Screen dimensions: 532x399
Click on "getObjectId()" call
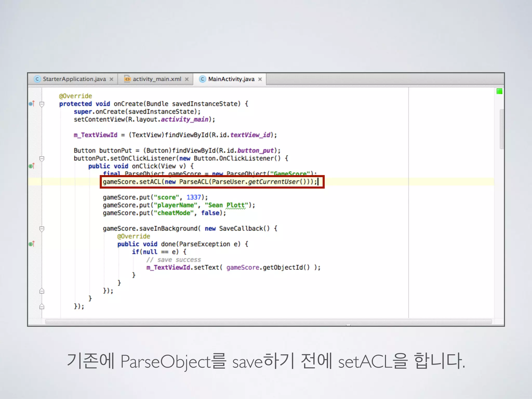click(x=286, y=268)
